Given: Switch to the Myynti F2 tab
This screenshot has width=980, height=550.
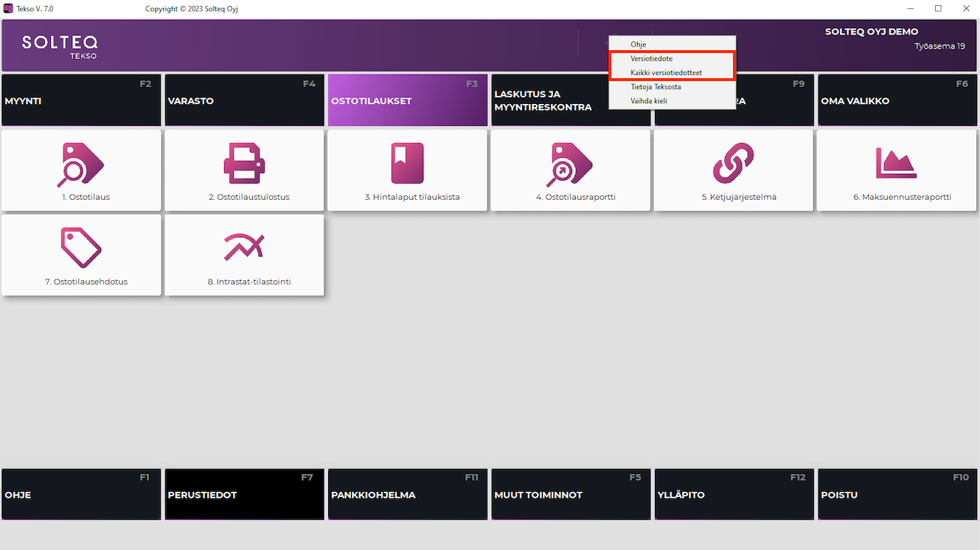Looking at the screenshot, I should [81, 100].
